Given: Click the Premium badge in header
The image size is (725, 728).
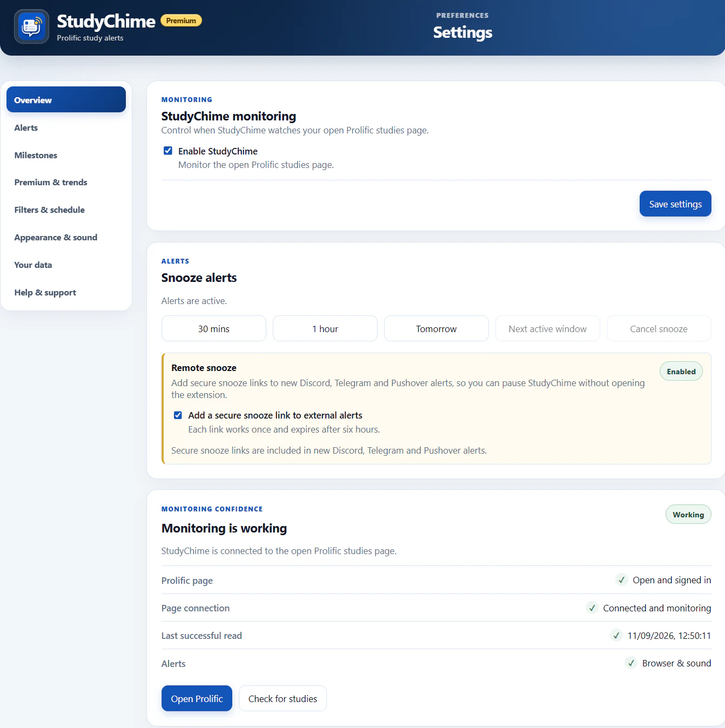Looking at the screenshot, I should [181, 21].
